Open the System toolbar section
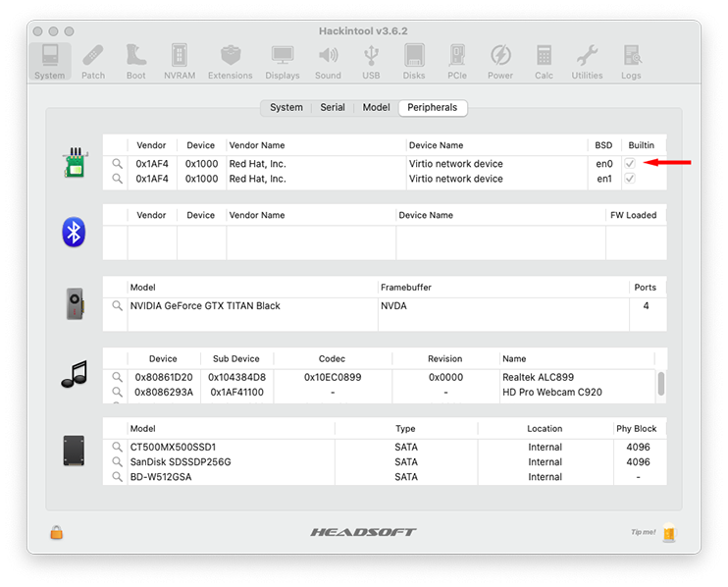Screen dimensions: 728x587 (50, 62)
